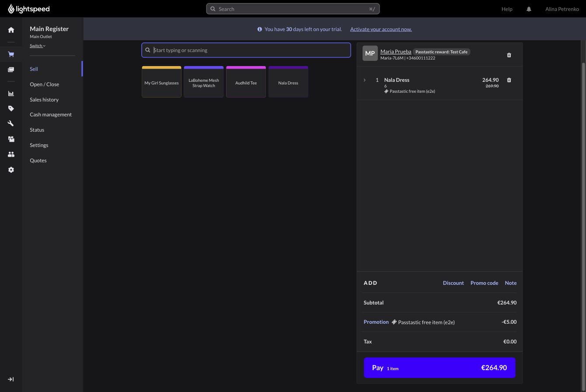The height and width of the screenshot is (392, 586).
Task: Add a Discount to the sale
Action: 453,283
